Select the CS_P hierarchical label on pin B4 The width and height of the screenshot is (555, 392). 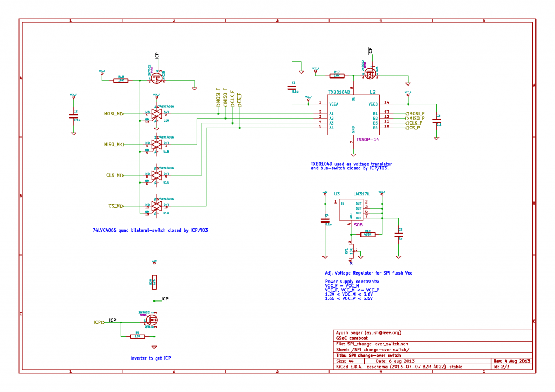(415, 128)
